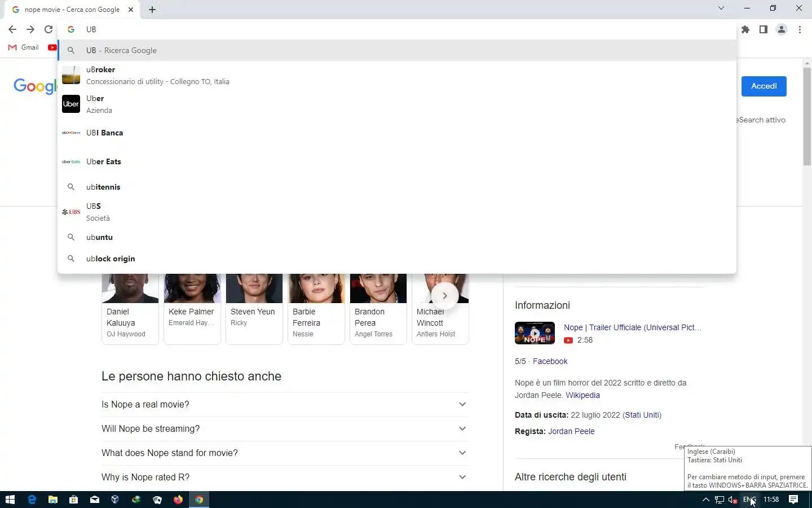Go back with the browser back arrow

coord(12,29)
